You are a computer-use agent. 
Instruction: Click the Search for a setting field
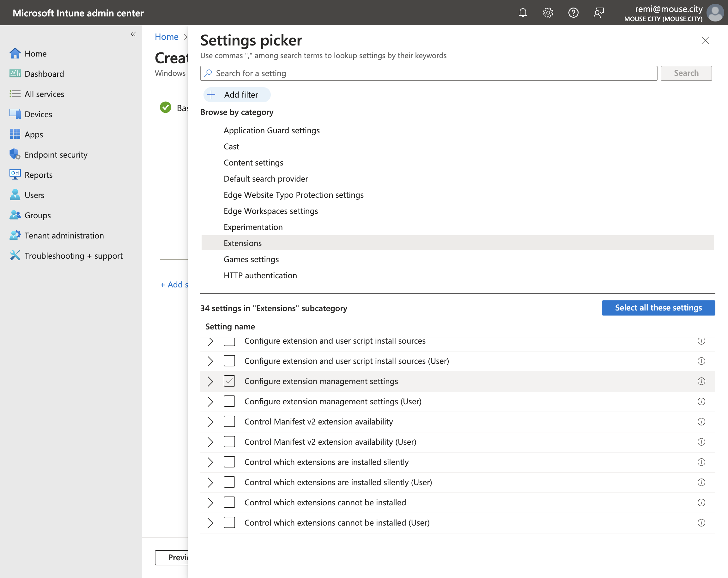point(428,73)
